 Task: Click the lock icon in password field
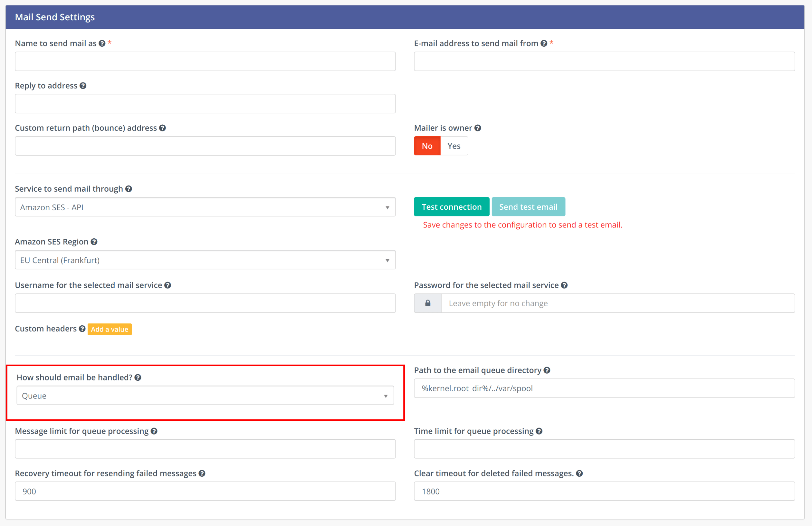(x=427, y=303)
